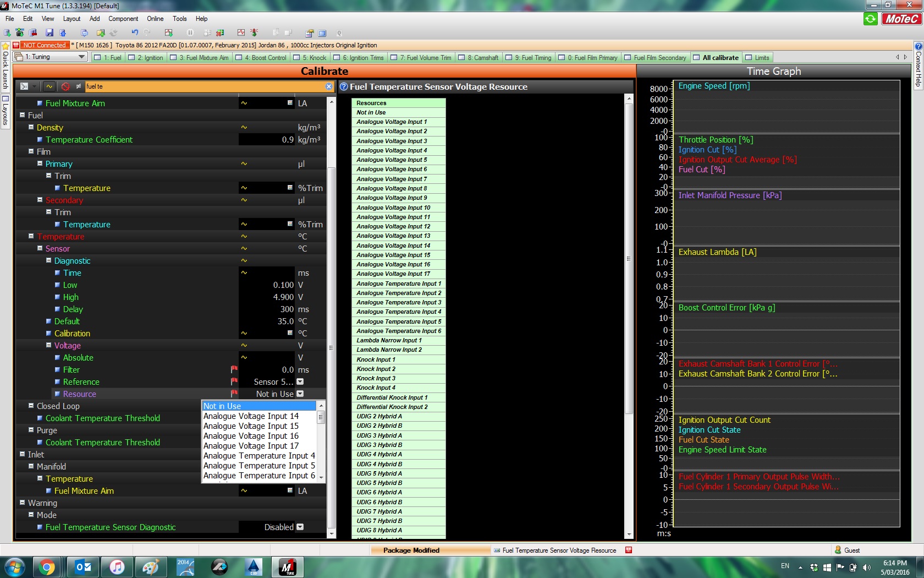Collapse the Voltage tree node

point(48,345)
